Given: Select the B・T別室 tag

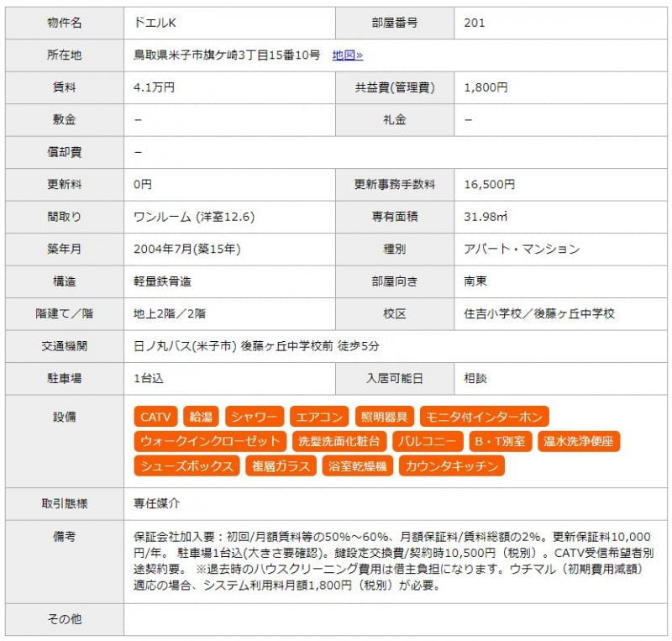Looking at the screenshot, I should (499, 441).
